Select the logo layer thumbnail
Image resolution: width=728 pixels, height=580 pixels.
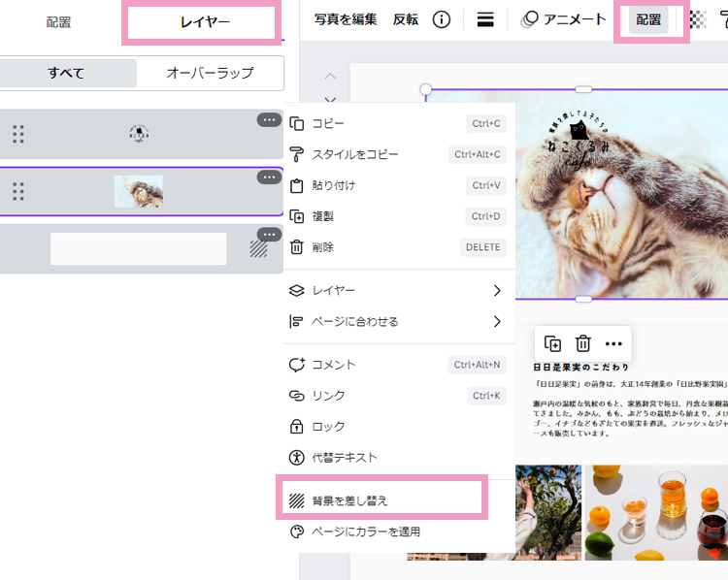[x=139, y=134]
